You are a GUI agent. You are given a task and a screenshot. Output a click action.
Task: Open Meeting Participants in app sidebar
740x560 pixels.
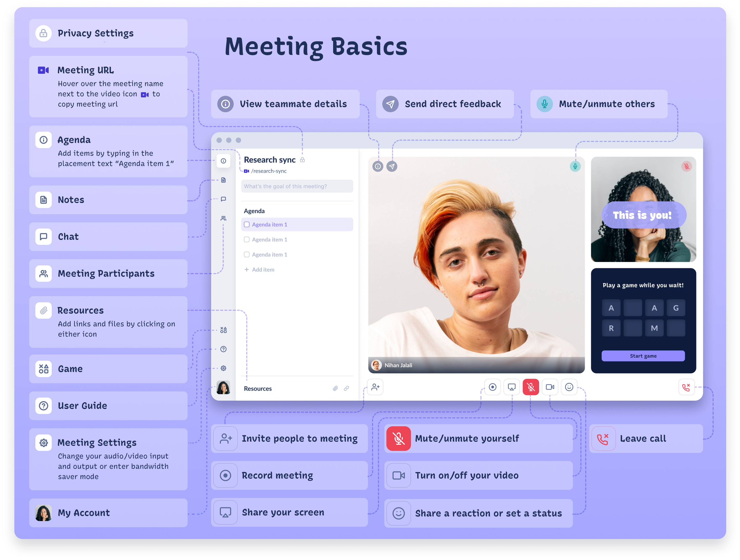pos(223,218)
